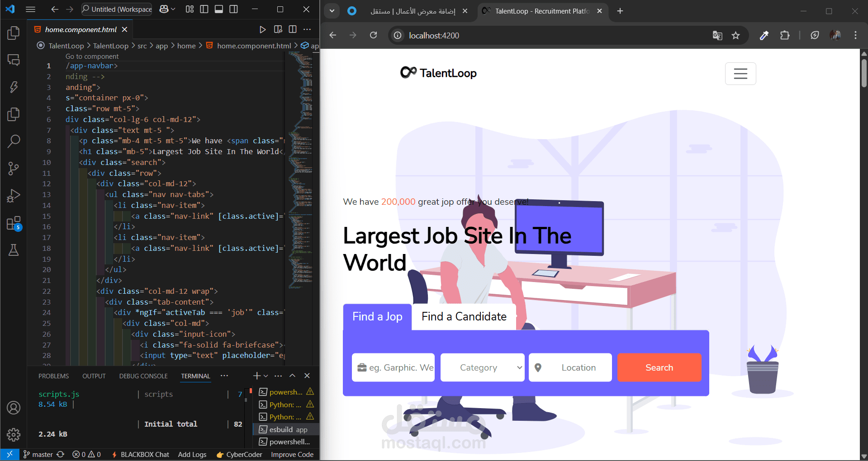Open the Category dropdown on the search form

tap(482, 367)
